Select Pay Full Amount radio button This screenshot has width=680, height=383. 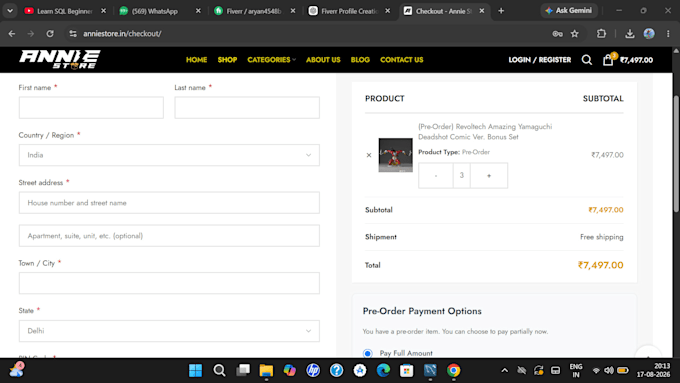pyautogui.click(x=367, y=353)
